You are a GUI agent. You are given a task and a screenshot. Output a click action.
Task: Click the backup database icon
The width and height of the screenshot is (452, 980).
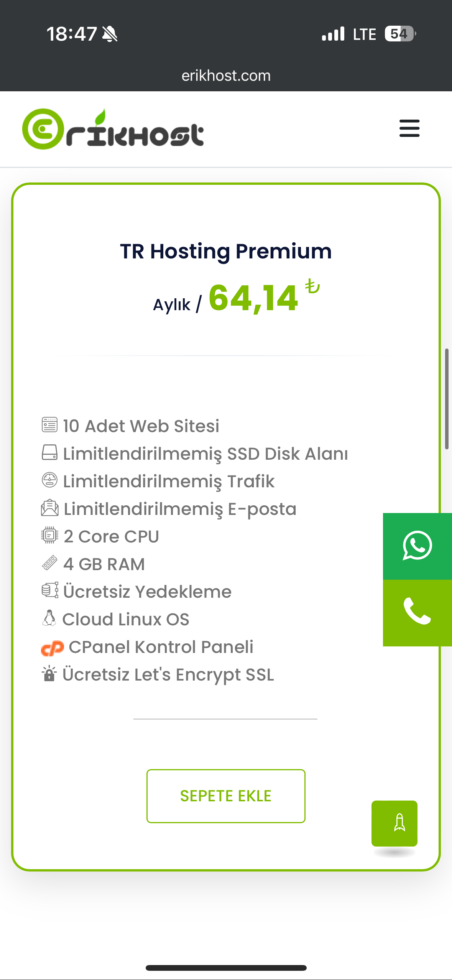(x=50, y=590)
